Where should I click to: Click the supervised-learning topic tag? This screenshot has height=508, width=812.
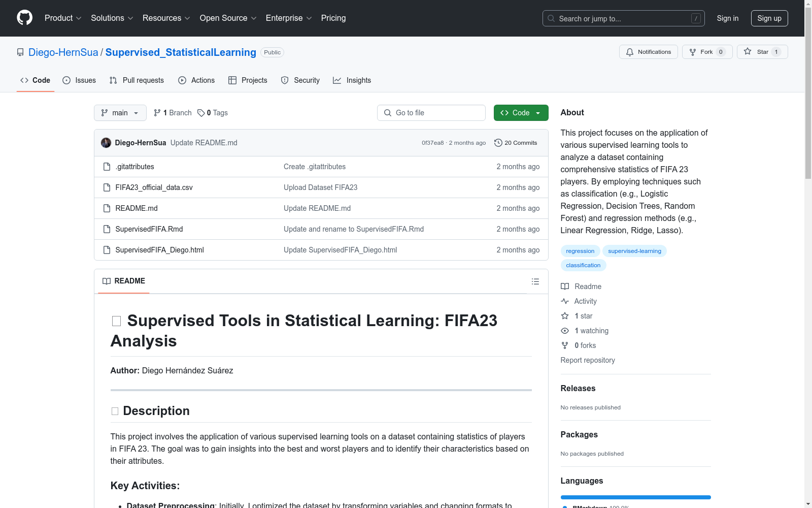(x=634, y=251)
